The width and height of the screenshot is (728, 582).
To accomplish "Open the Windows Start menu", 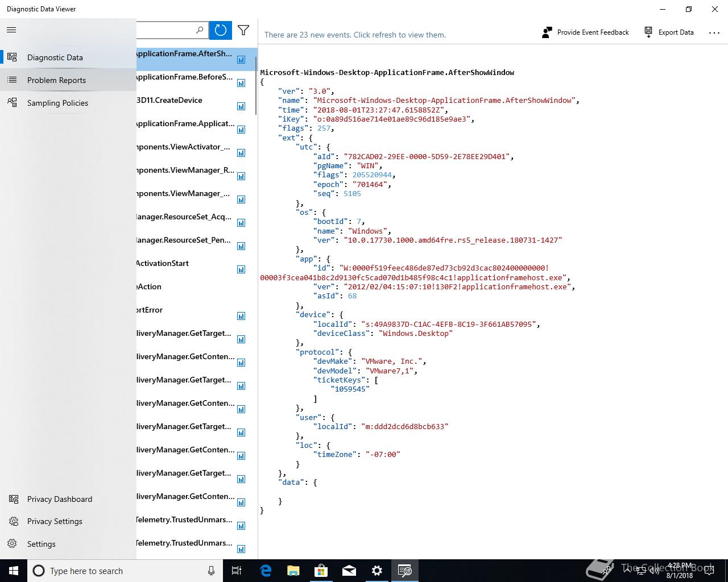I will tap(14, 571).
